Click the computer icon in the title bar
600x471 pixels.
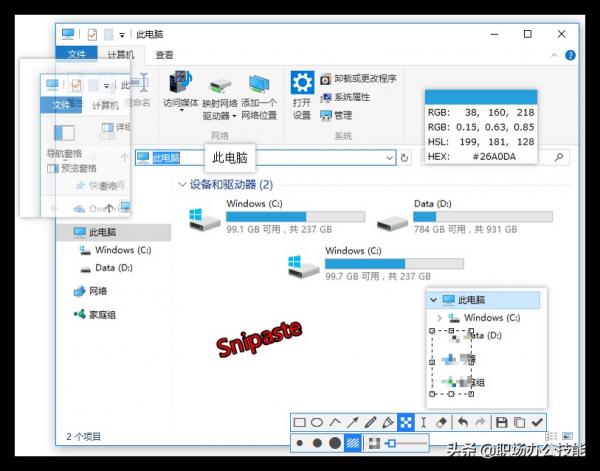[68, 34]
